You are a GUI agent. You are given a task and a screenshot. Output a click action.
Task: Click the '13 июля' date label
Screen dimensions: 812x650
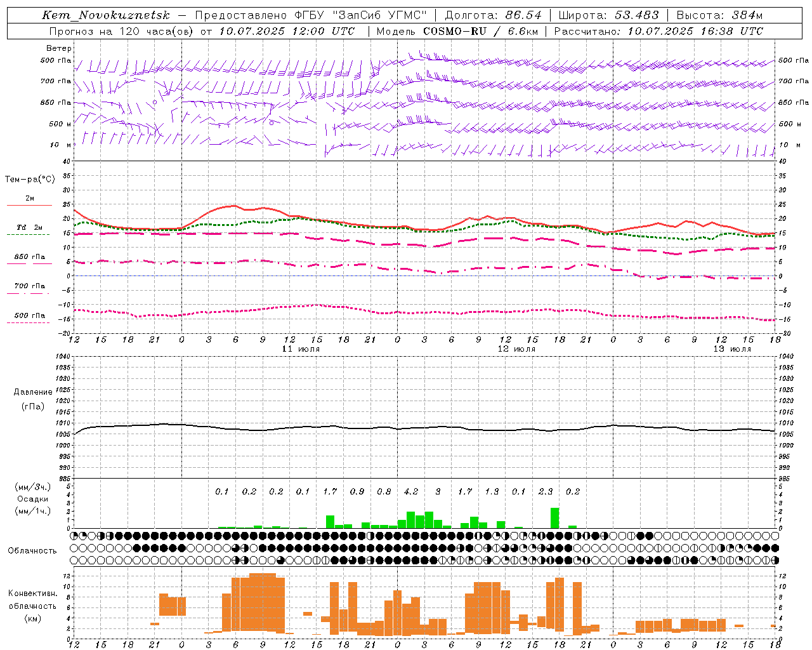click(x=732, y=349)
